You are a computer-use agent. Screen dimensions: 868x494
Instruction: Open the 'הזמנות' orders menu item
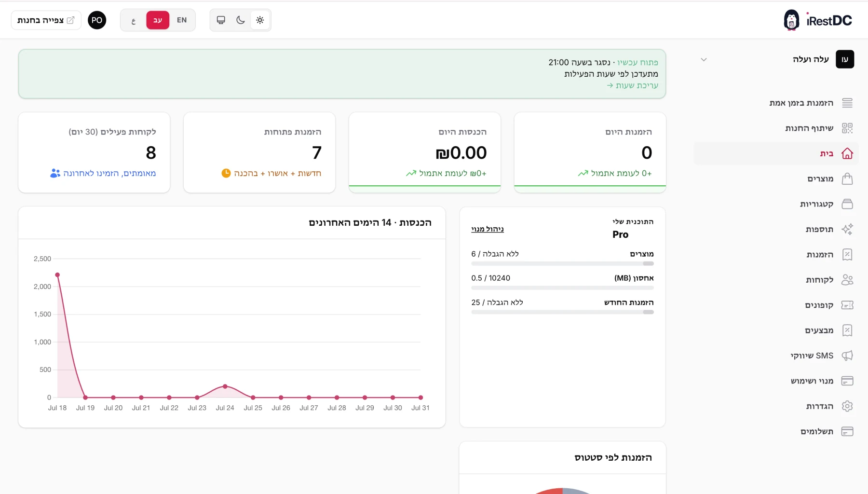[820, 255]
